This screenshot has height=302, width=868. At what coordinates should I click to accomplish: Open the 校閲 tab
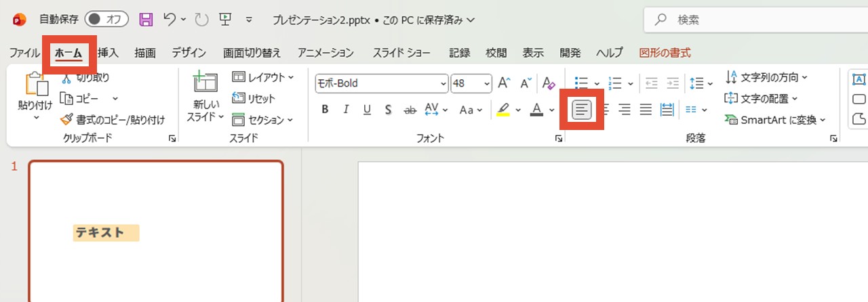coord(496,53)
